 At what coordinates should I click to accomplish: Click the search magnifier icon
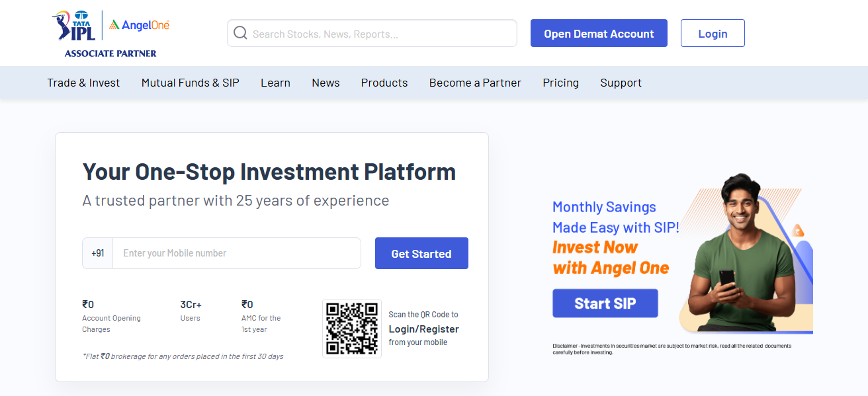coord(240,33)
